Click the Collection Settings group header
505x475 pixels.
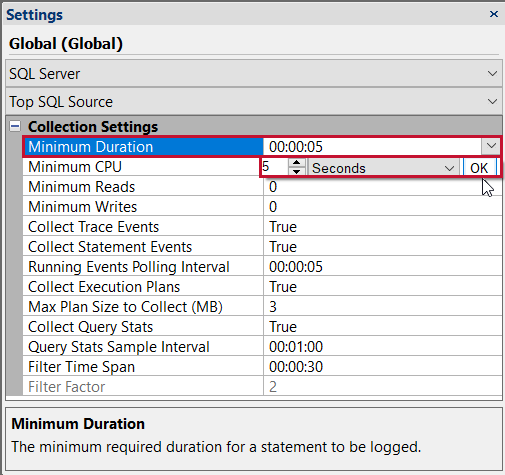point(93,127)
